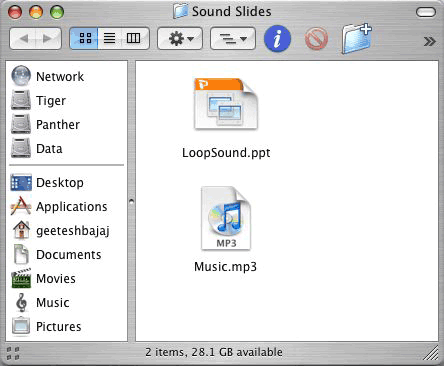The width and height of the screenshot is (444, 366).
Task: Click the geeteshbajaj home icon
Action: 22,230
